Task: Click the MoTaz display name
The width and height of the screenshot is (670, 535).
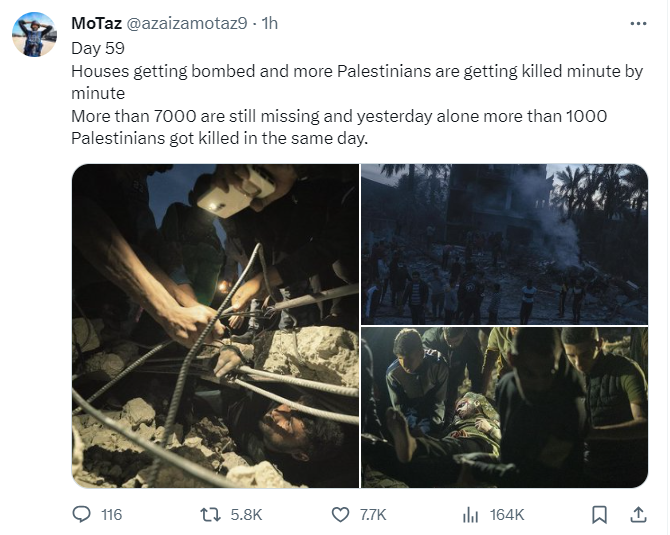Action: pyautogui.click(x=96, y=23)
